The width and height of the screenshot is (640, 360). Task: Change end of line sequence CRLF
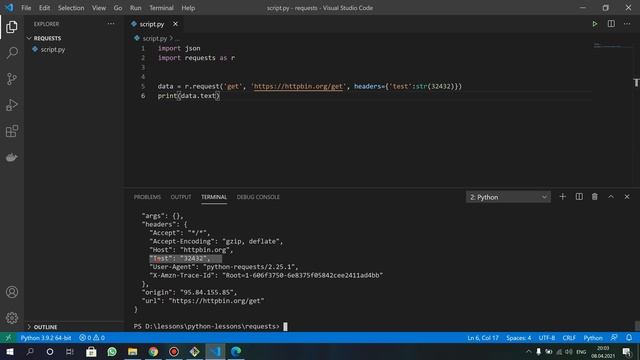tap(569, 338)
